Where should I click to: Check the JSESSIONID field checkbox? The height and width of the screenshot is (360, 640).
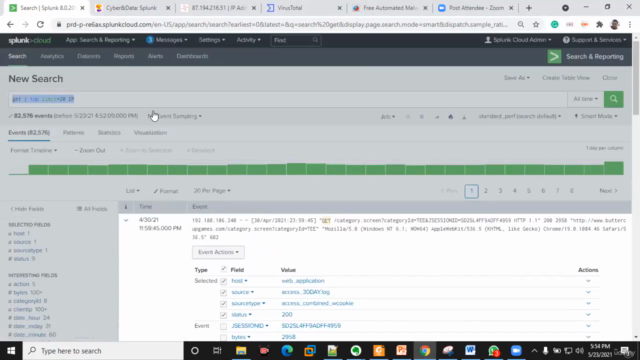point(223,326)
